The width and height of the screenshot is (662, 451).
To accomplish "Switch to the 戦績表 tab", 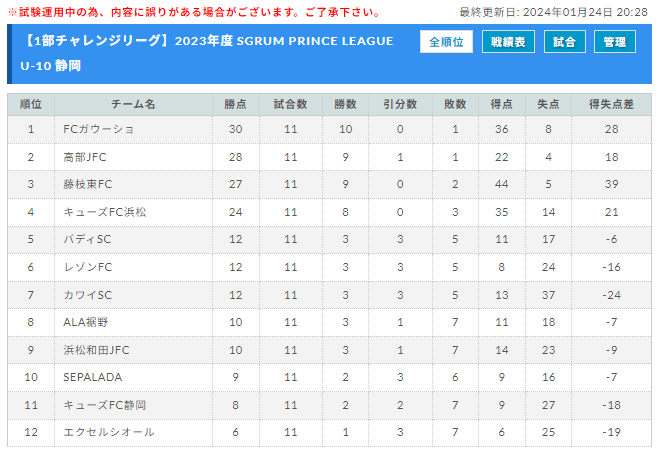I will tap(508, 42).
